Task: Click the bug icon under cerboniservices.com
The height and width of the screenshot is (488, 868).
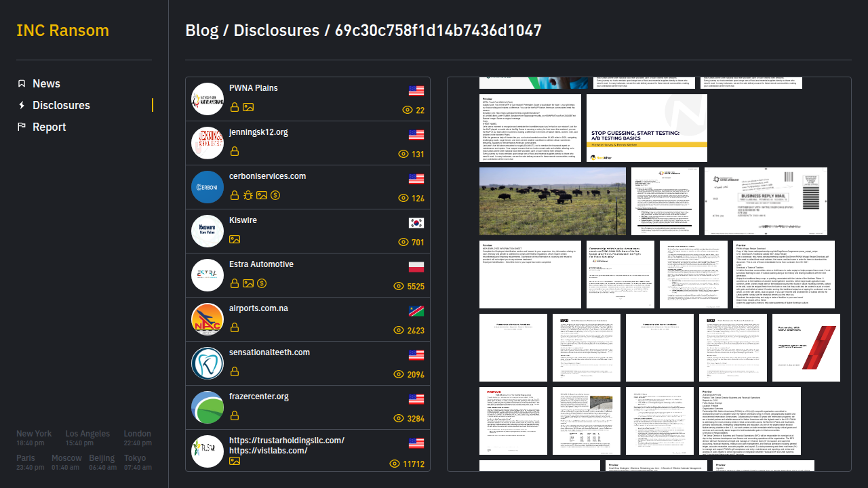Action: point(248,195)
